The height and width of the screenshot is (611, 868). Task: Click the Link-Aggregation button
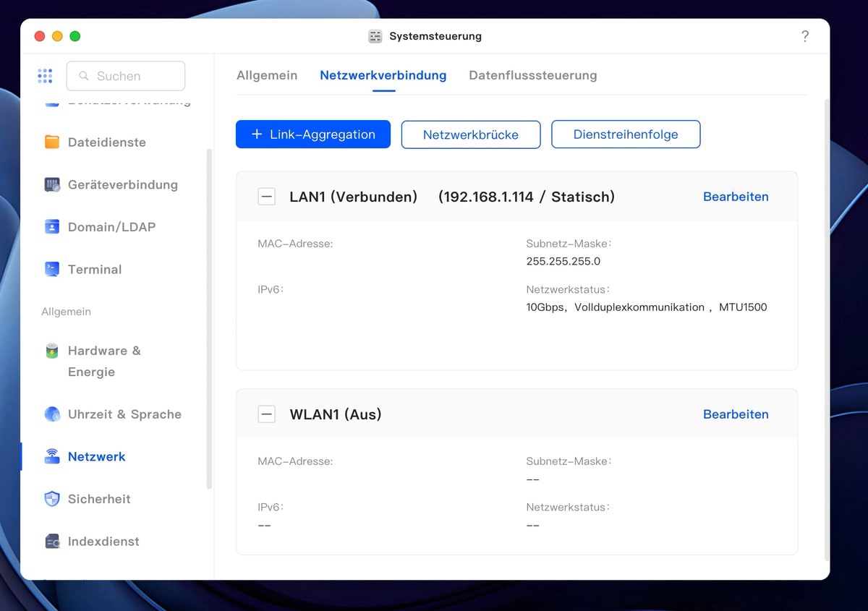coord(313,134)
